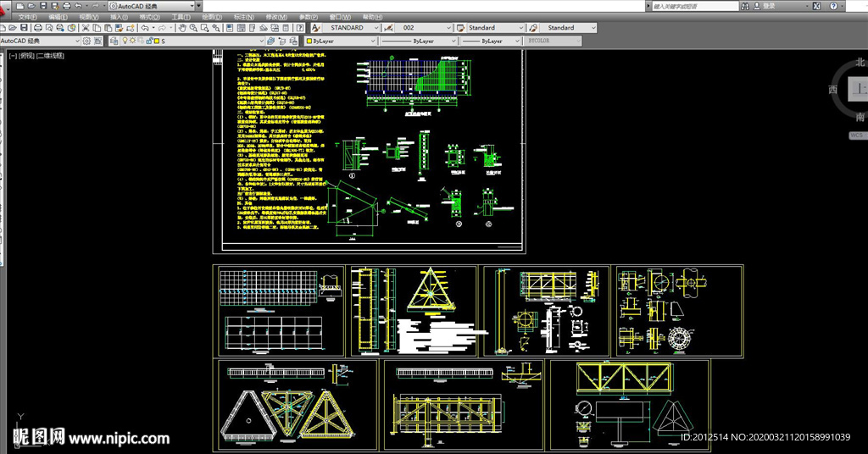This screenshot has width=868, height=454.
Task: Open the Layer Properties Manager icon
Action: click(x=114, y=41)
